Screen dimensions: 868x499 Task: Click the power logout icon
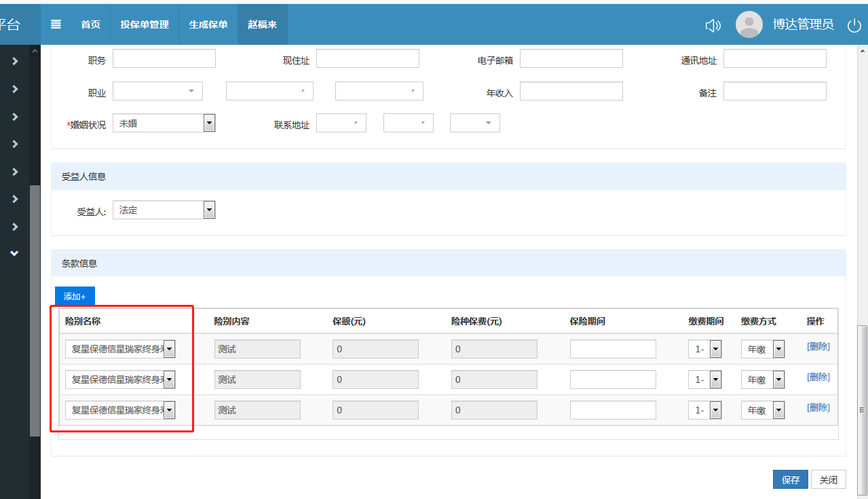click(x=854, y=25)
